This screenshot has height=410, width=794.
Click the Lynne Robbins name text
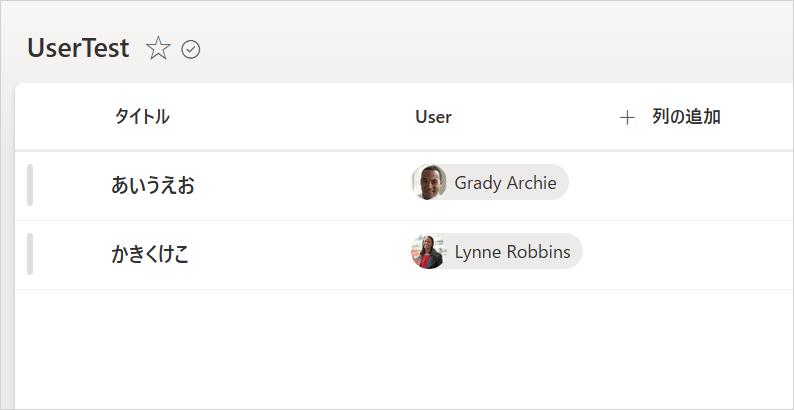512,252
